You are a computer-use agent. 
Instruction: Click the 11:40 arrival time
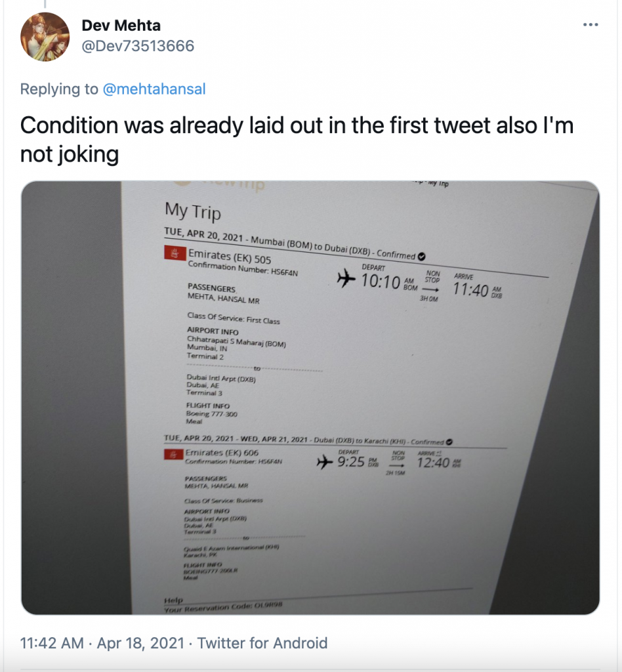(x=470, y=290)
